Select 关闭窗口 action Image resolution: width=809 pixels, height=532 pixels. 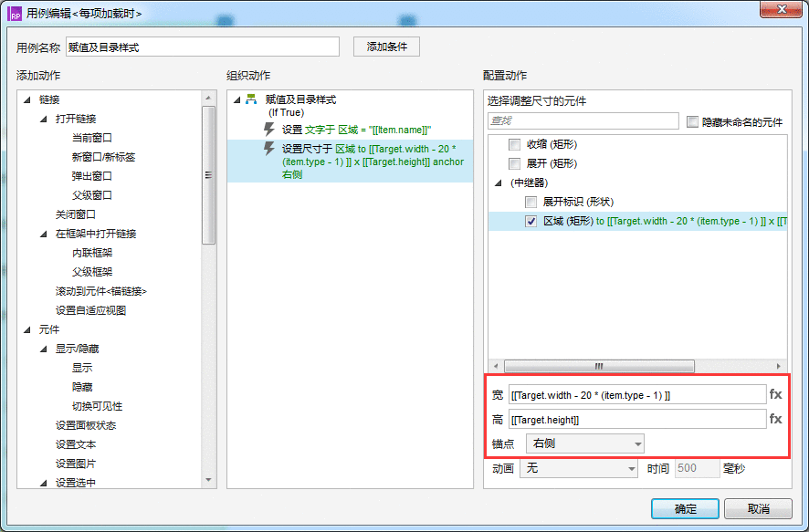(75, 214)
